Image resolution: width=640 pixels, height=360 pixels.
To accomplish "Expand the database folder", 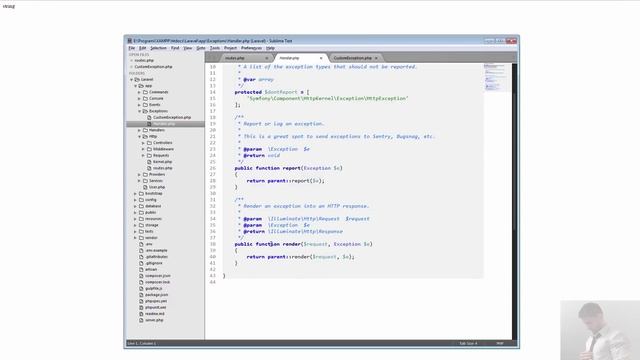I will coord(136,206).
